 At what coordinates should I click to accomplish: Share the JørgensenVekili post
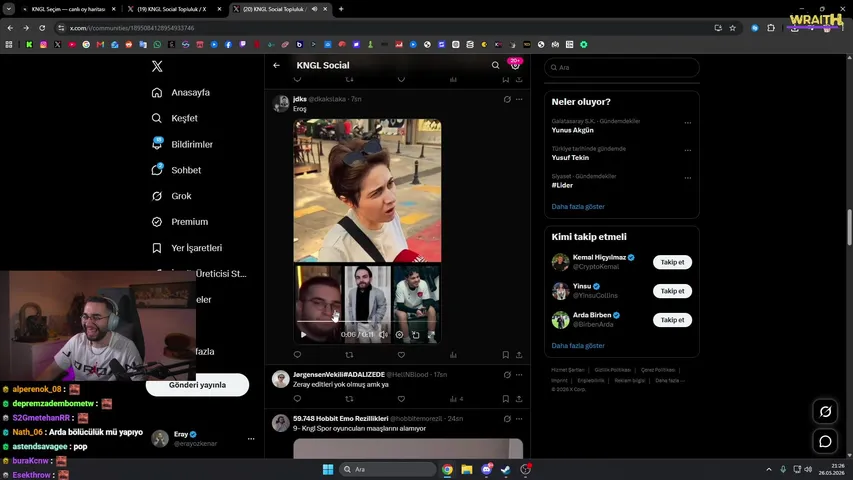pos(519,399)
